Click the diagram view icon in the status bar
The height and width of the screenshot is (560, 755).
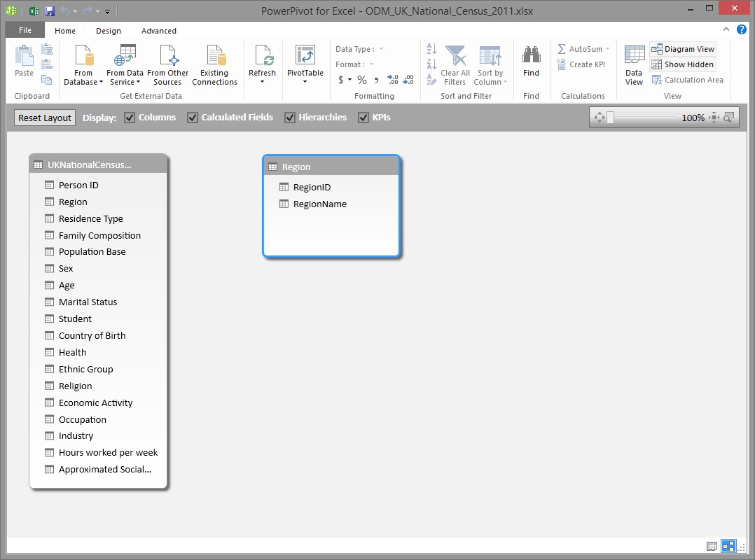(728, 547)
